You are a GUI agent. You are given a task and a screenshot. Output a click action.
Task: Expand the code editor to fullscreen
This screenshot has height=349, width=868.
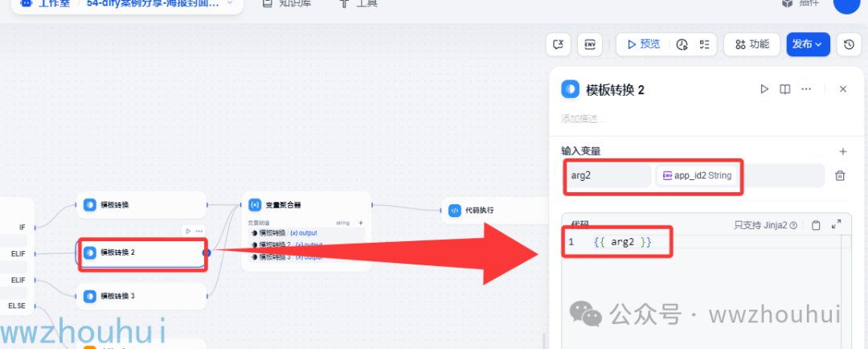(x=837, y=224)
